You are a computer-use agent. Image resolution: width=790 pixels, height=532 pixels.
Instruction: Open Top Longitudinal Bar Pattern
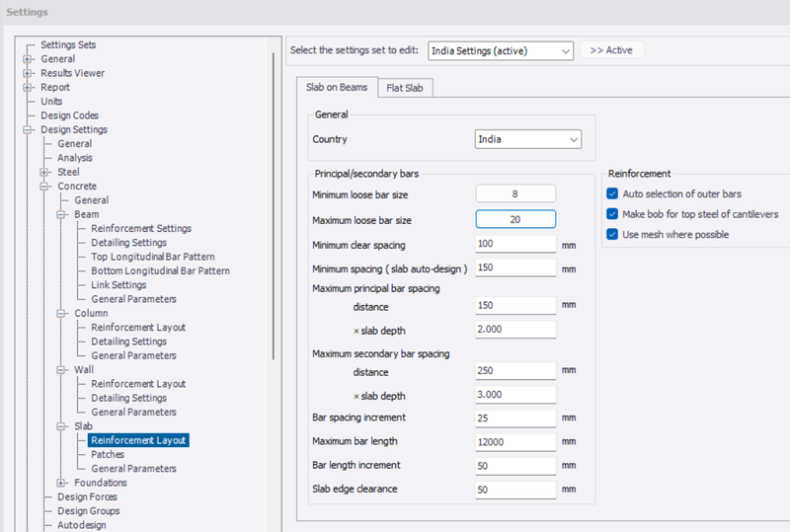tap(153, 257)
